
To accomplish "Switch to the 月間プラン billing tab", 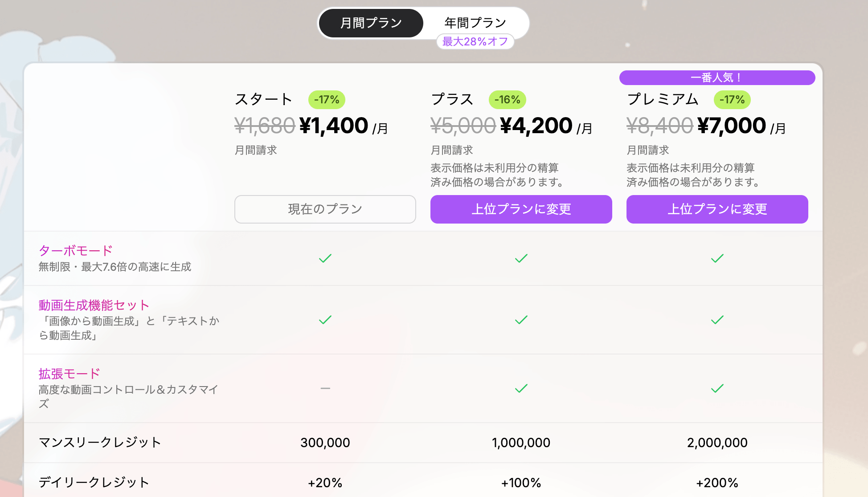I will (x=371, y=23).
